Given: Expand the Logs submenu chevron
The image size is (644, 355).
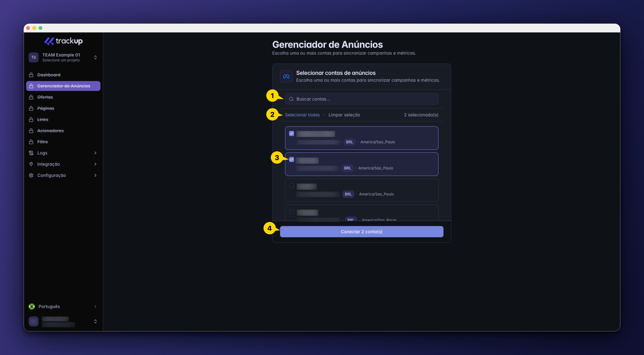Looking at the screenshot, I should (95, 153).
